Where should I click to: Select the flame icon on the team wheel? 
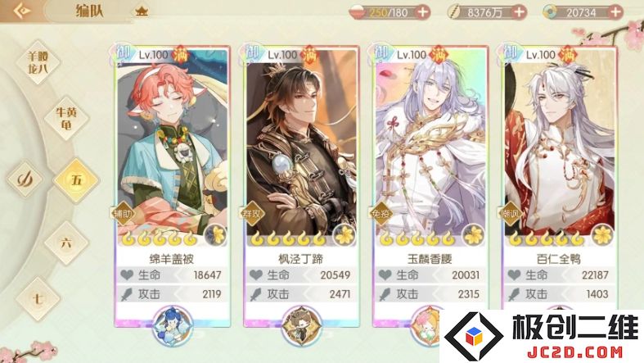25,179
